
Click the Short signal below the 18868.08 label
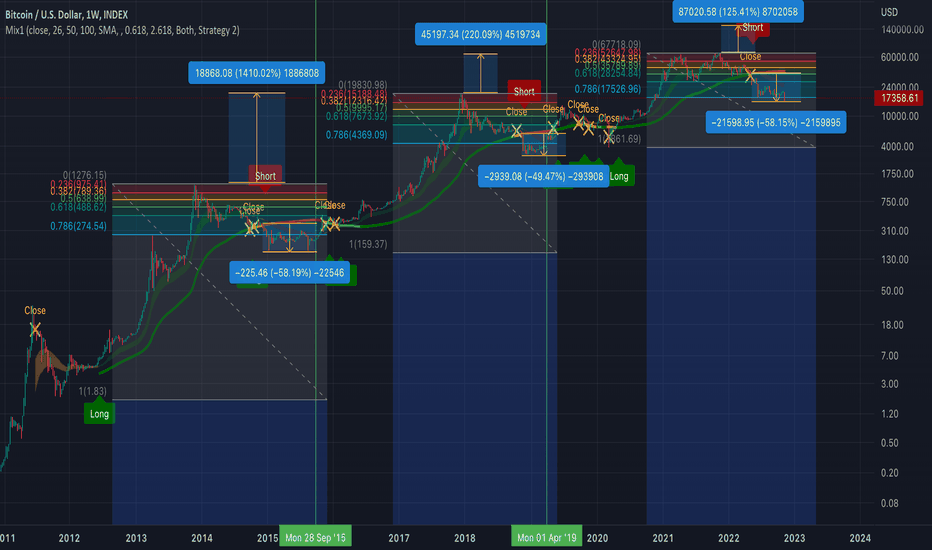265,177
